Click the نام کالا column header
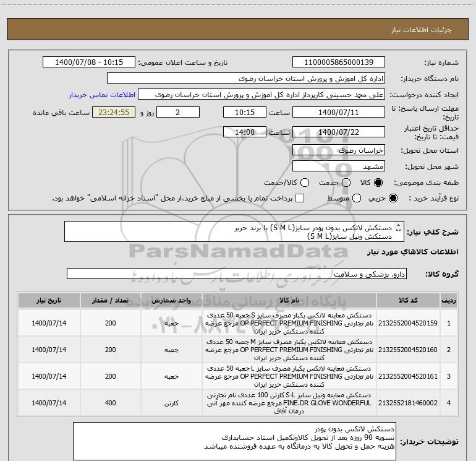 (x=289, y=301)
